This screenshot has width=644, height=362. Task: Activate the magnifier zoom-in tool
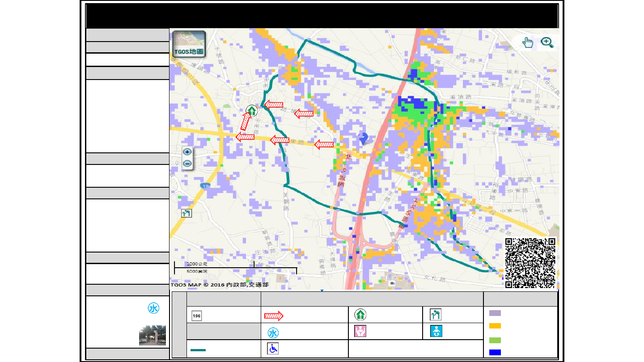point(547,42)
